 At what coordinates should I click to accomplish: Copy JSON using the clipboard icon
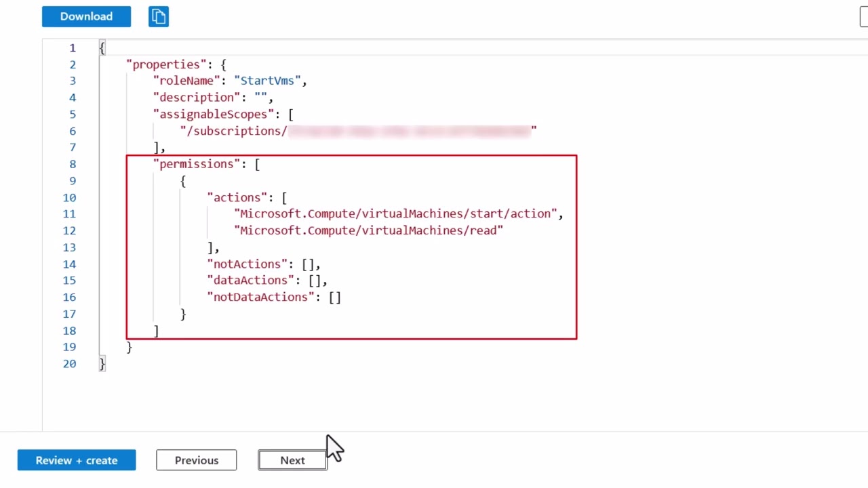pos(159,16)
